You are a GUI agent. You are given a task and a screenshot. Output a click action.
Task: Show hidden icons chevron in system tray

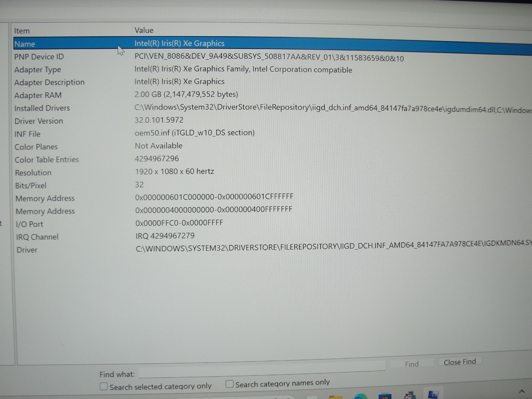[x=522, y=391]
